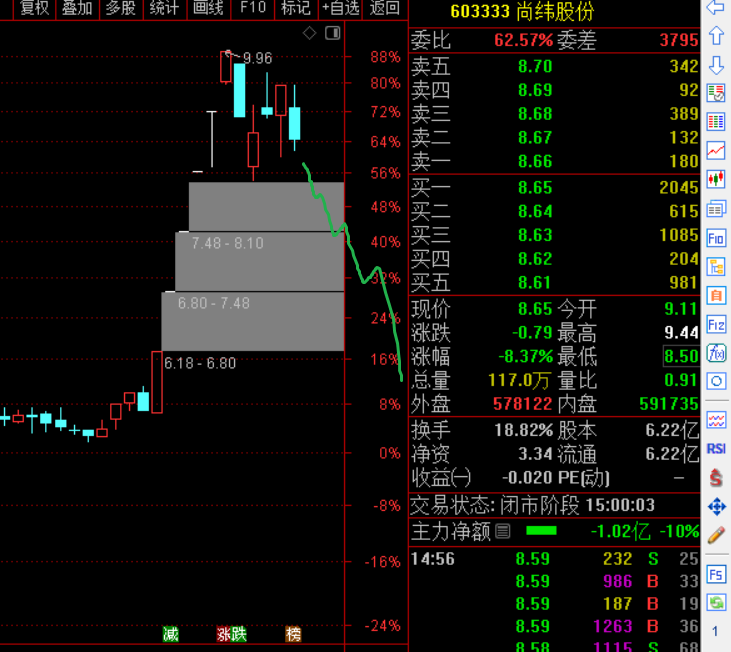
Task: Click the red 涨跌 tag at chart bottom
Action: 232,634
